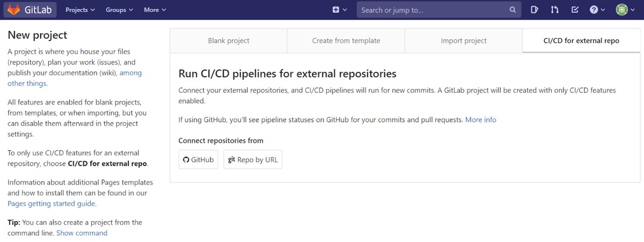The width and height of the screenshot is (644, 242).
Task: Open the GitLab home logo
Action: click(29, 9)
